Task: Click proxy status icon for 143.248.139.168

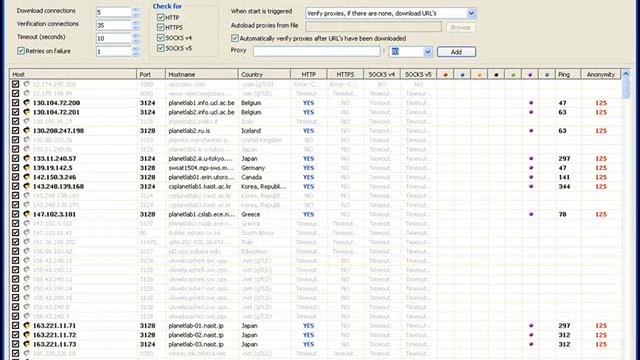Action: [27, 186]
